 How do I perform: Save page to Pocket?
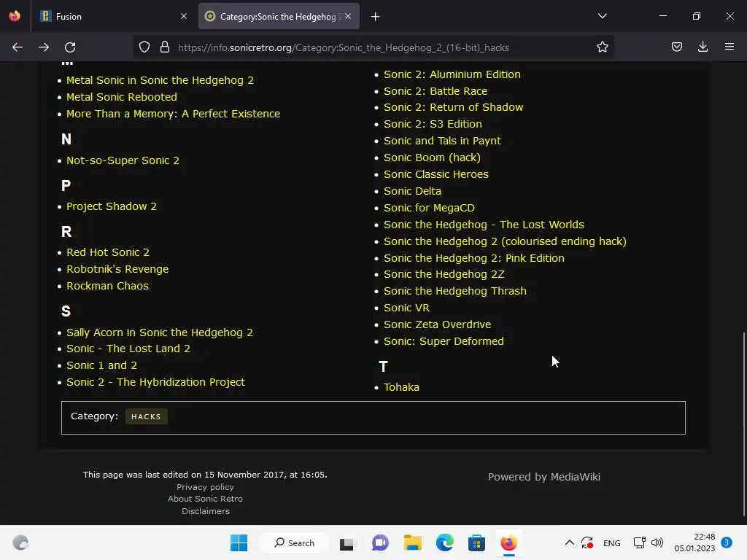pyautogui.click(x=676, y=47)
